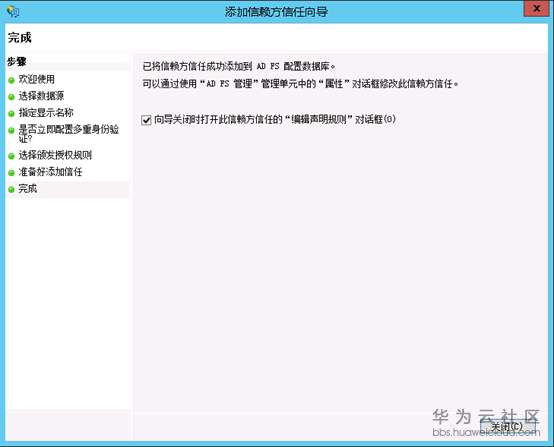The height and width of the screenshot is (447, 554).
Task: Select the 准备好添加信任 step
Action: click(50, 172)
